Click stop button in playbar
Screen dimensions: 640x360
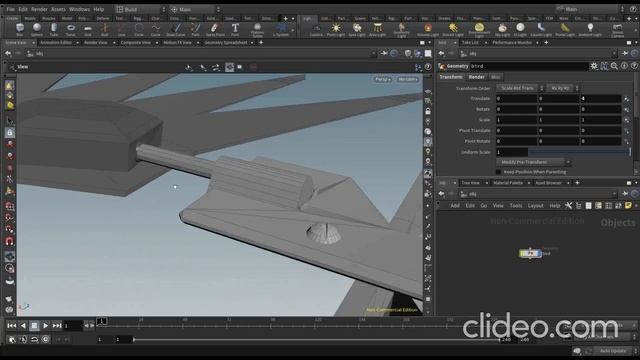34,325
